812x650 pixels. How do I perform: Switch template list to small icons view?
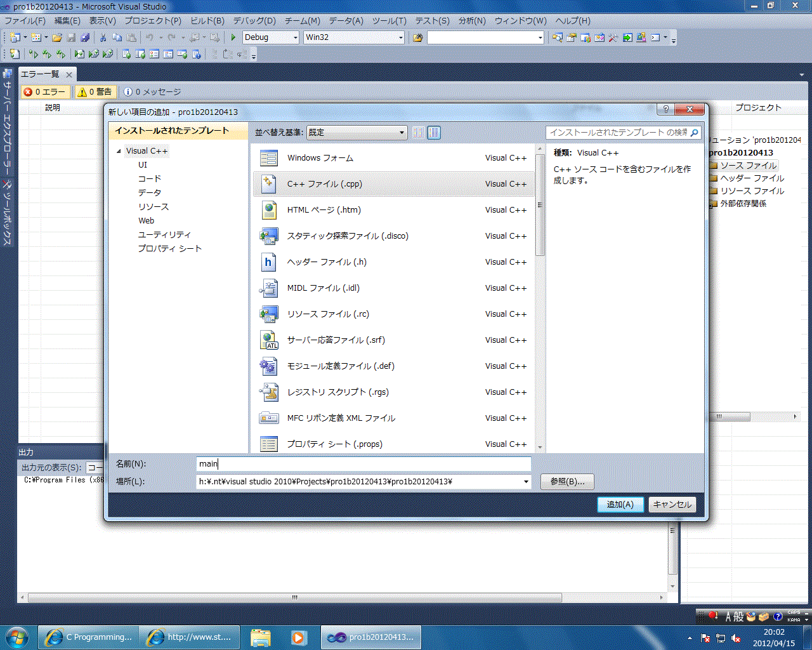click(x=418, y=133)
